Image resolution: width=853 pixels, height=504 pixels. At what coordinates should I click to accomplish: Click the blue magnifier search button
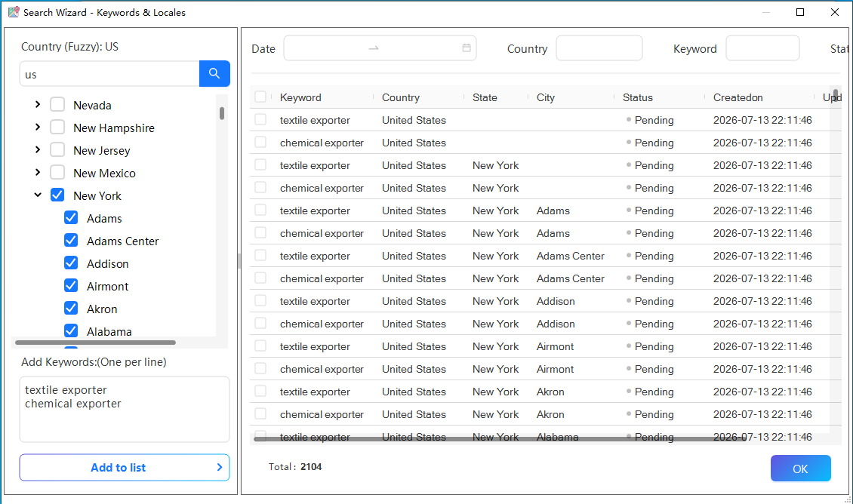(x=214, y=73)
